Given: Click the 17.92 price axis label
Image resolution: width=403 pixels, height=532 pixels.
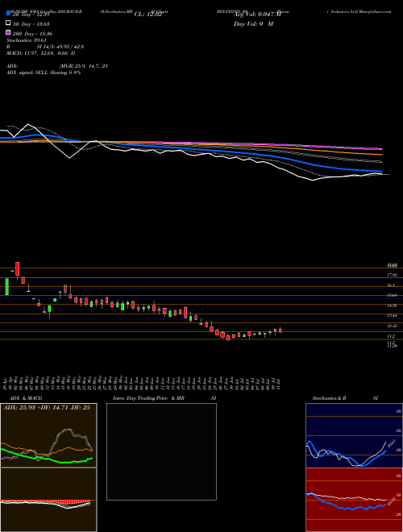Looking at the screenshot, I should coord(393,275).
